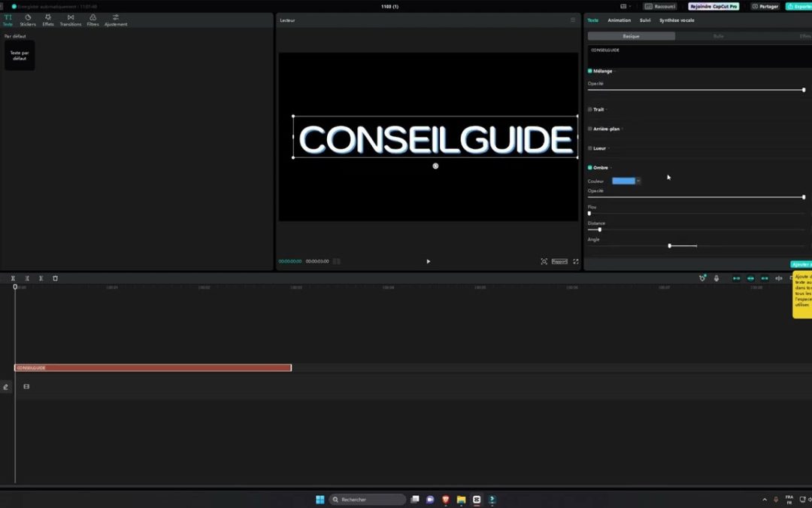The width and height of the screenshot is (812, 508).
Task: Select the split clip tool in timeline toolbar
Action: click(13, 278)
